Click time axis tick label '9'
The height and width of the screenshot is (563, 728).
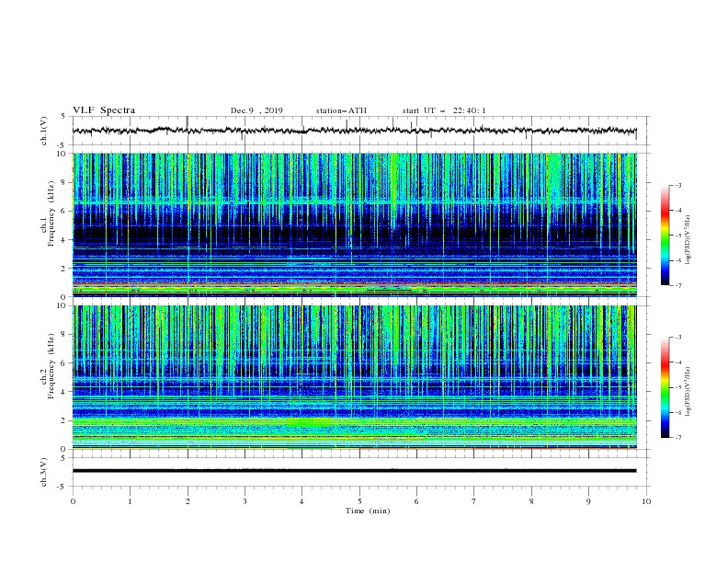tap(588, 501)
